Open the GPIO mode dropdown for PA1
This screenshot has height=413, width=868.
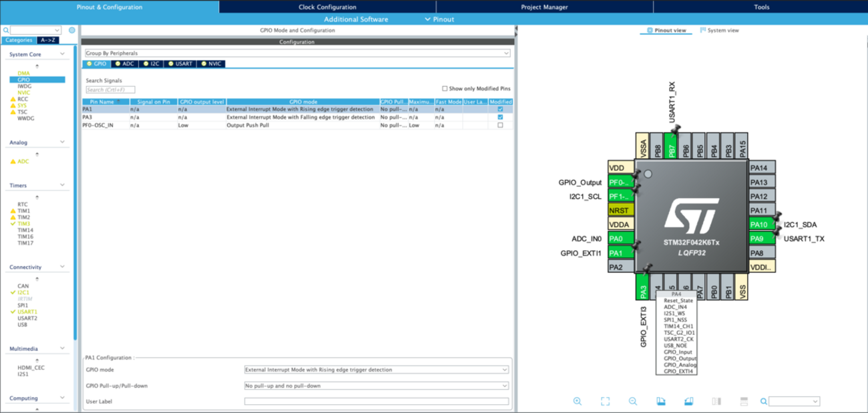pyautogui.click(x=376, y=370)
